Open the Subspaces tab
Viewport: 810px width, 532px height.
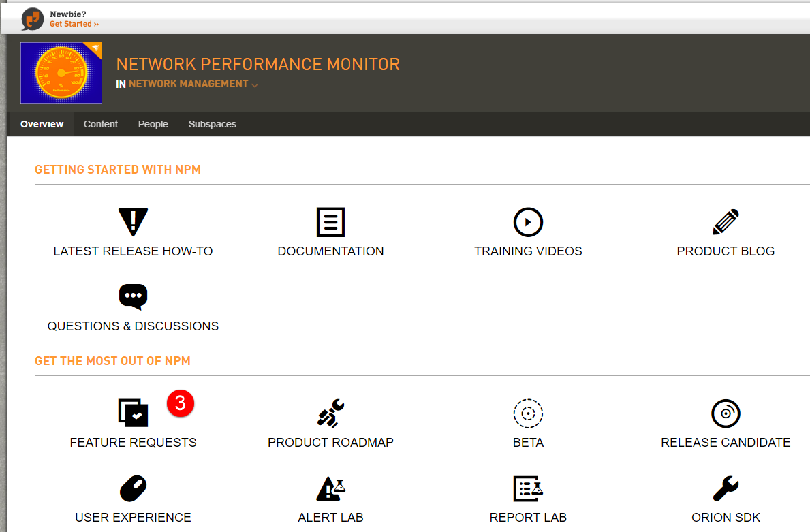point(213,124)
